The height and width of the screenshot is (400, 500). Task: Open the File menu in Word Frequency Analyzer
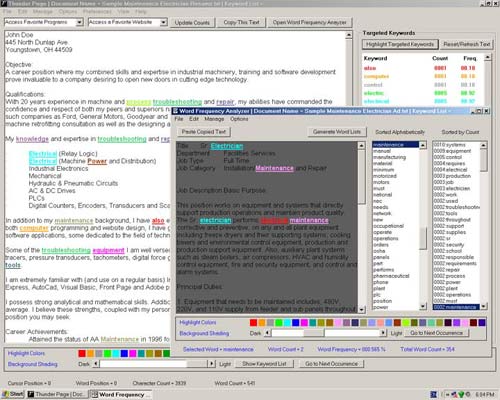pyautogui.click(x=179, y=119)
